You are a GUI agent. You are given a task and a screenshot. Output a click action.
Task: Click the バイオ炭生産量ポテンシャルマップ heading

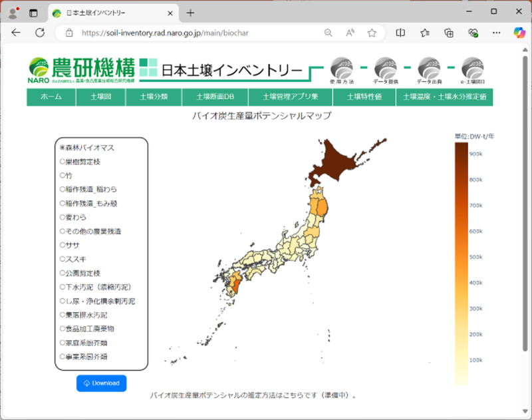point(261,116)
